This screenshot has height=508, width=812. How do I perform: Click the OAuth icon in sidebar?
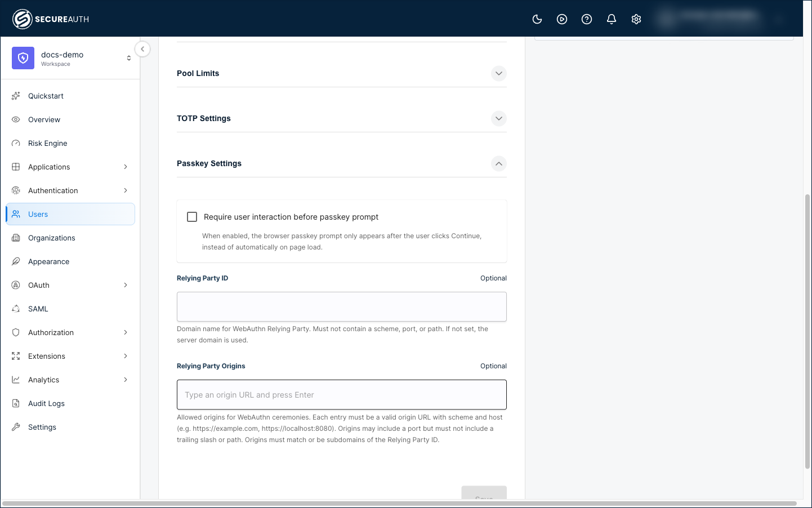pos(16,285)
